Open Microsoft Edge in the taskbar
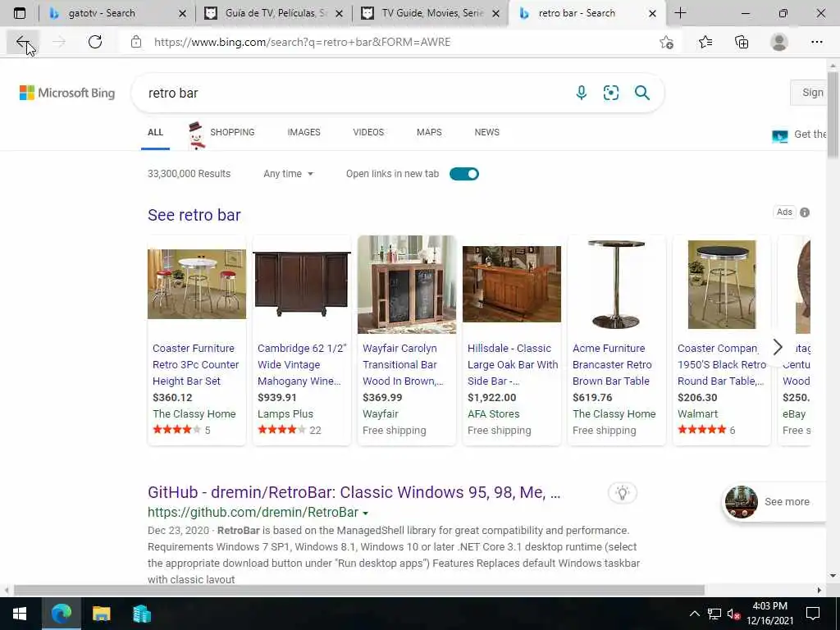This screenshot has height=630, width=840. coord(61,614)
